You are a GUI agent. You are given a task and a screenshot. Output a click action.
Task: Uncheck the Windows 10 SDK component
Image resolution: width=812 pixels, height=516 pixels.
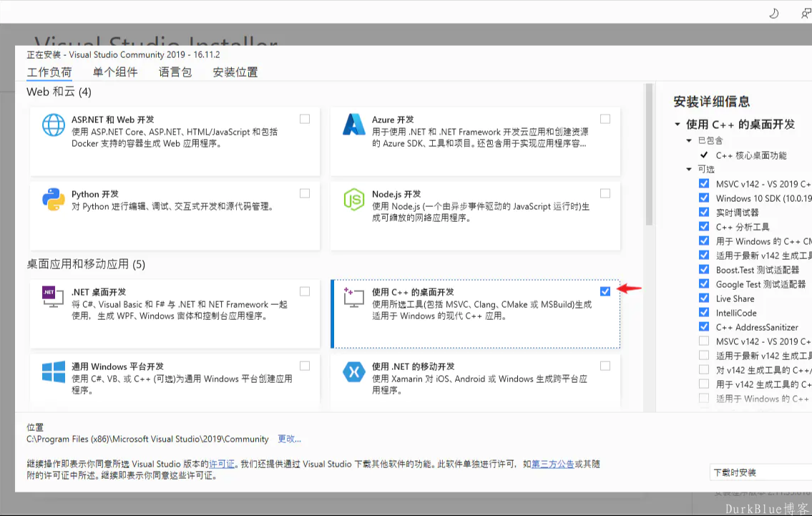point(704,198)
